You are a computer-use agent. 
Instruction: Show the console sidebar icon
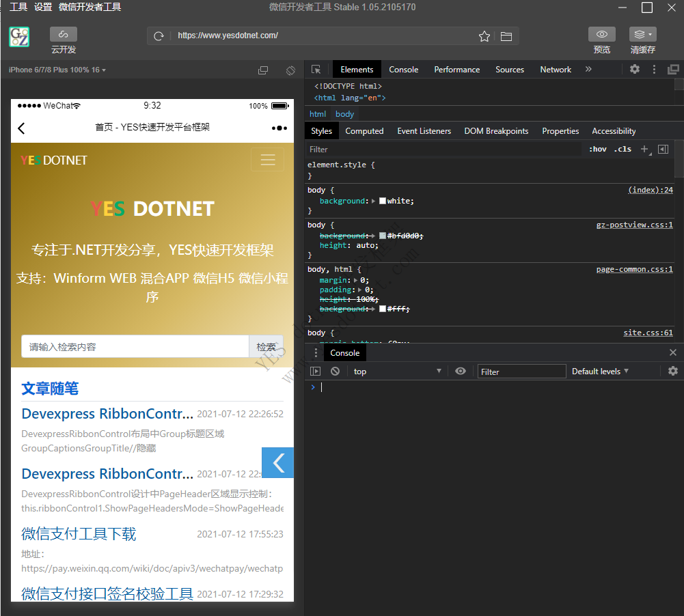coord(316,371)
